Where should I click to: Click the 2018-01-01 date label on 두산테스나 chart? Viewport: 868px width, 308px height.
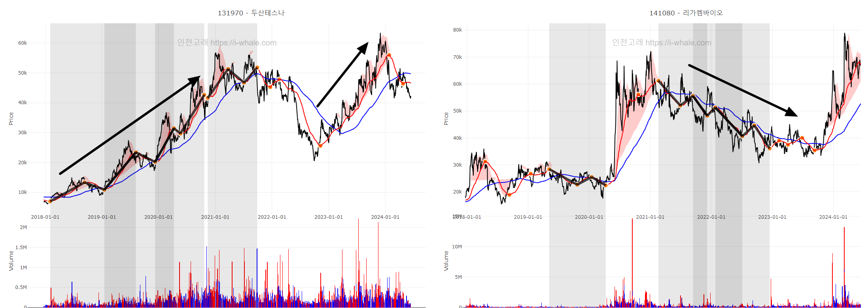coord(45,217)
